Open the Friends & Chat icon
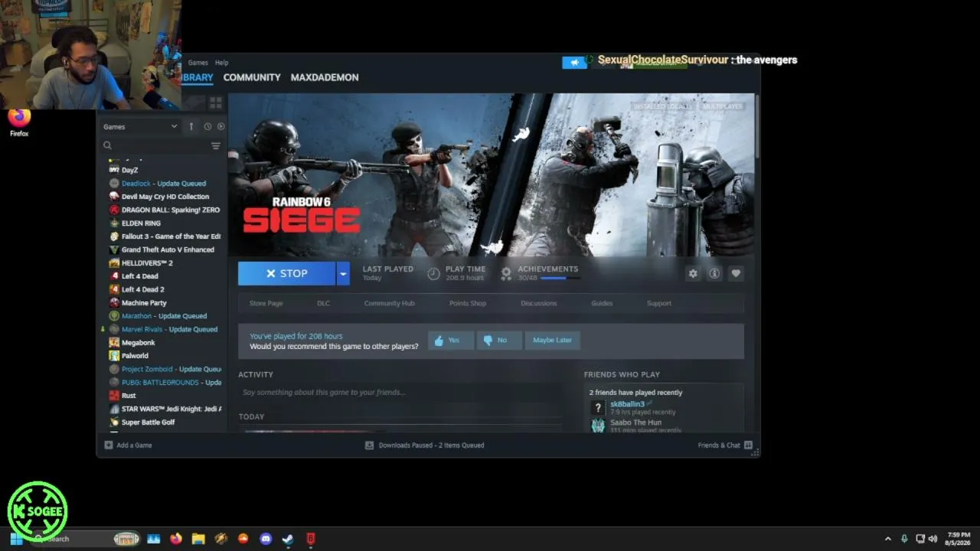Image resolution: width=980 pixels, height=551 pixels. click(748, 445)
